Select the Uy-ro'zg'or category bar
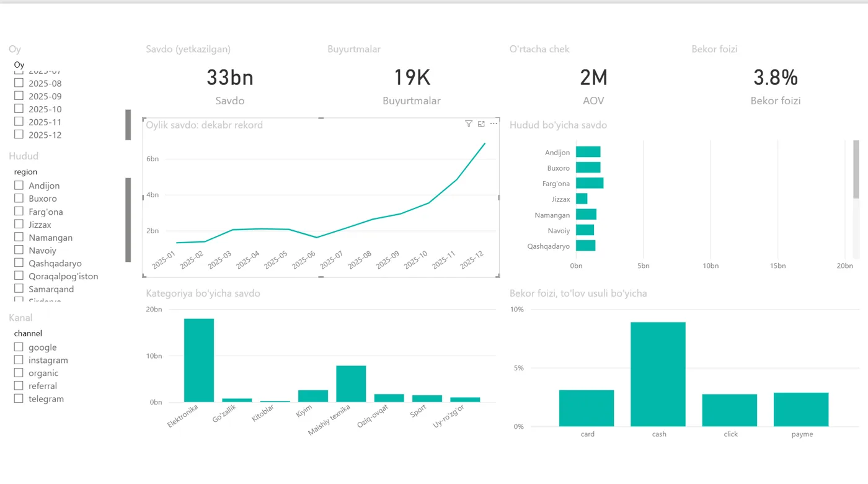The image size is (868, 484). [x=465, y=400]
